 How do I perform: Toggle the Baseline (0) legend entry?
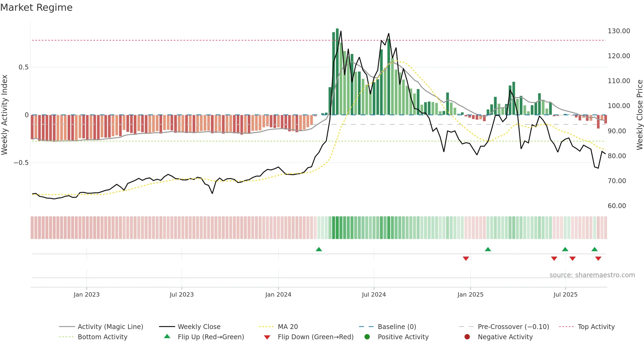tap(387, 327)
